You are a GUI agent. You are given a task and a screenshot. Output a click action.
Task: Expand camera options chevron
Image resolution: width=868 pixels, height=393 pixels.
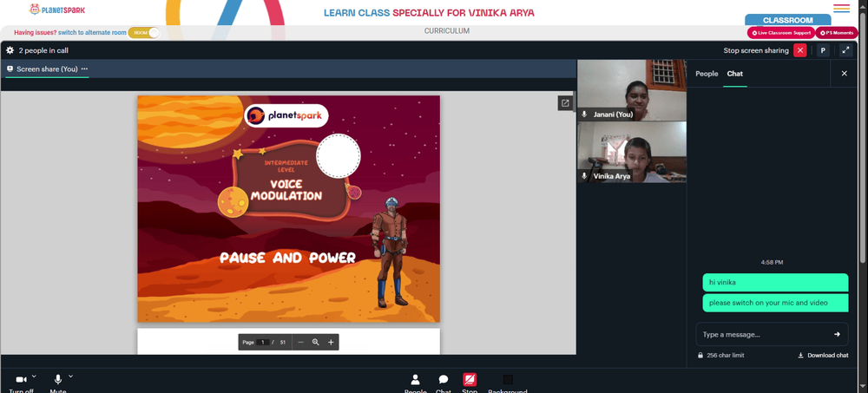34,377
